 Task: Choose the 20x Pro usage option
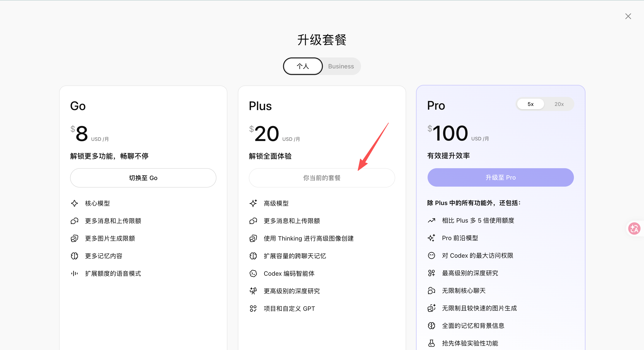559,104
